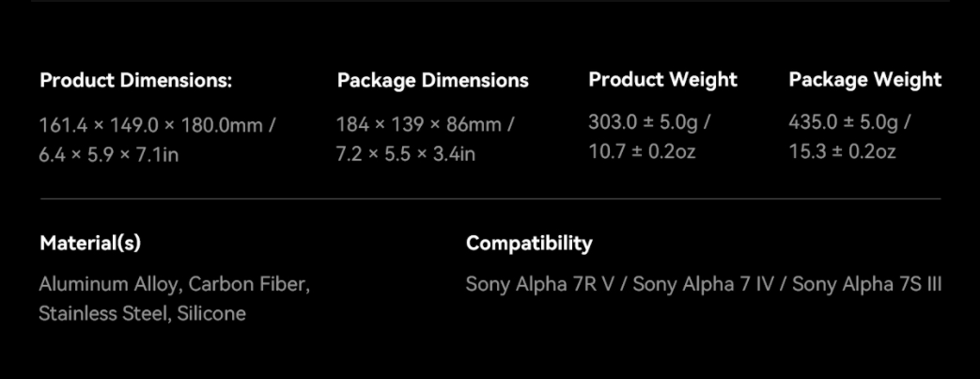Select the 161.4 × 149.0 × 180.0mm value
This screenshot has height=379, width=980.
pos(151,125)
